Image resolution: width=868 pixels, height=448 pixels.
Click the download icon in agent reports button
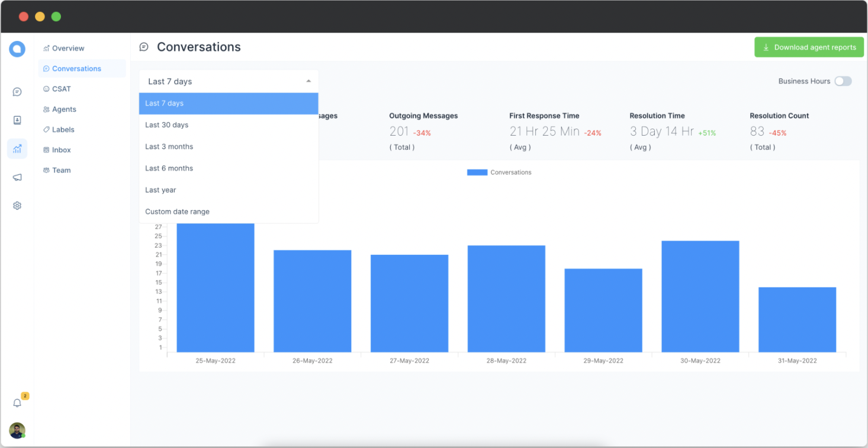tap(766, 47)
